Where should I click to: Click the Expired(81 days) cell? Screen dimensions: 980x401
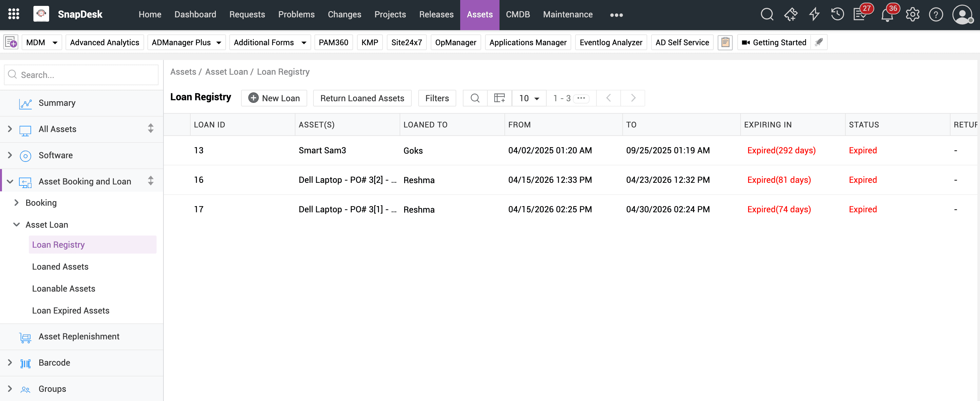tap(779, 180)
